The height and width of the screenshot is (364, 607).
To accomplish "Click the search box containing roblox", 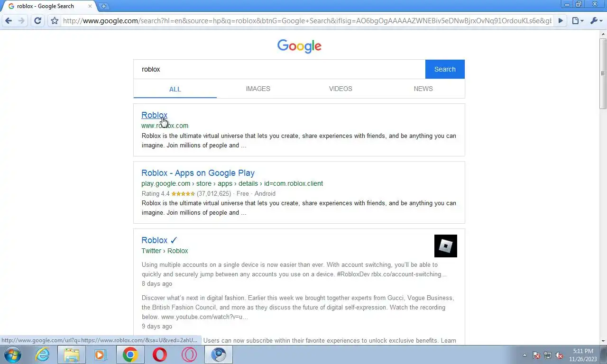I will (x=279, y=69).
